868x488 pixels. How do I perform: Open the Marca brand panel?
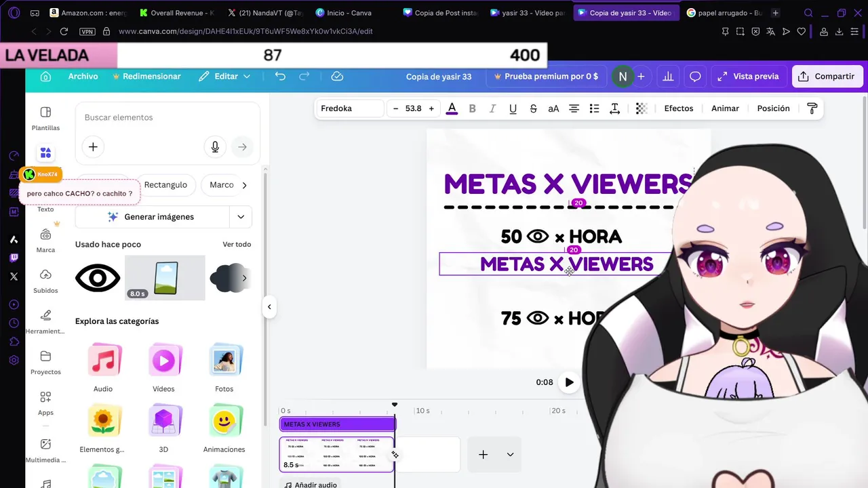(x=45, y=241)
